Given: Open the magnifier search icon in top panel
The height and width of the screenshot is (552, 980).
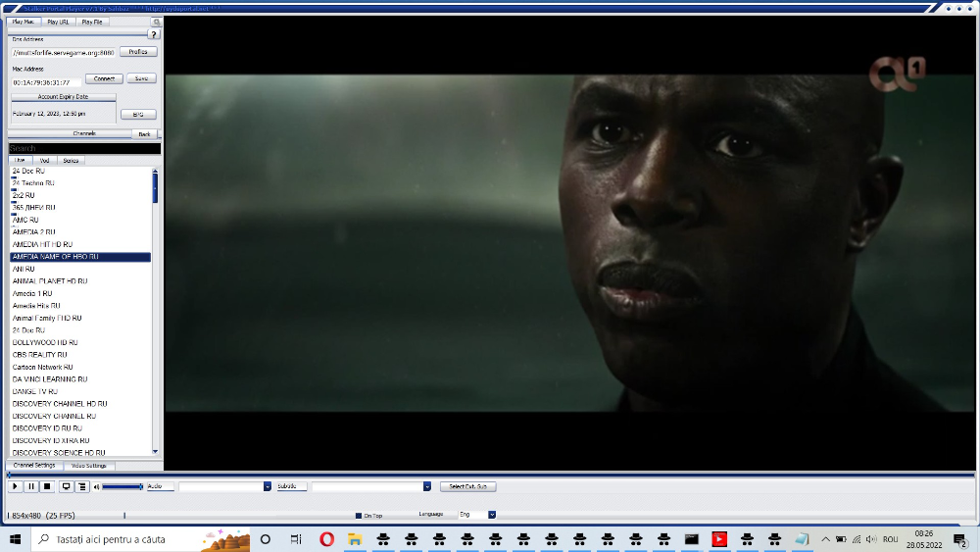Looking at the screenshot, I should (x=156, y=22).
